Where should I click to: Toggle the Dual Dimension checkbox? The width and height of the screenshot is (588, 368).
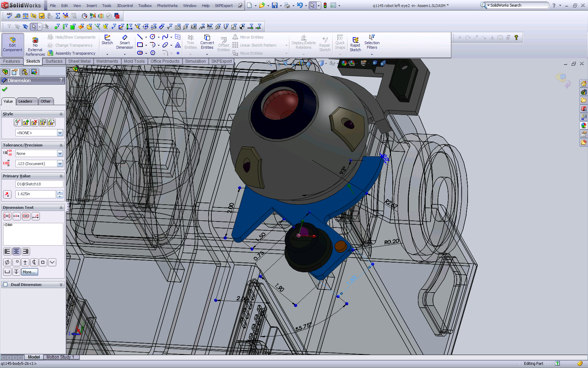(x=5, y=285)
